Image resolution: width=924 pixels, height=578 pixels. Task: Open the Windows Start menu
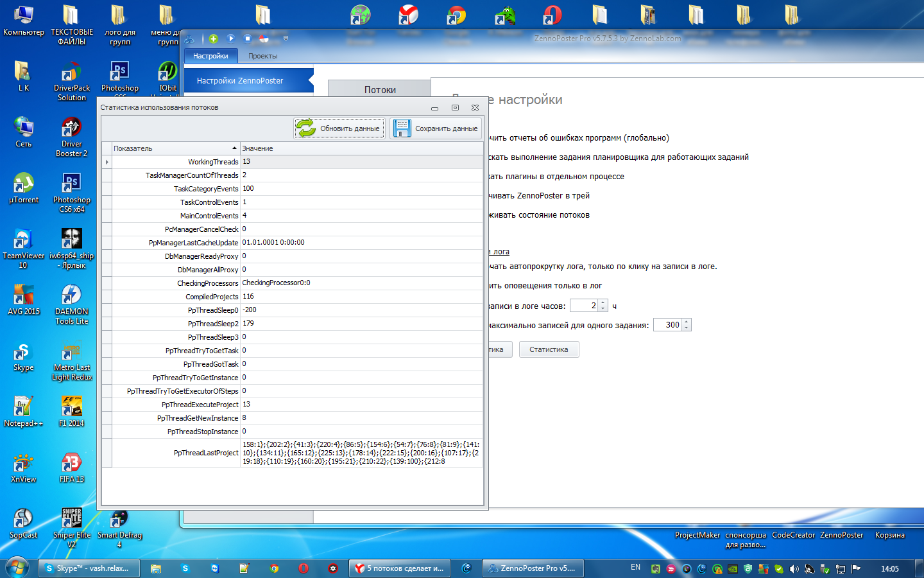17,568
